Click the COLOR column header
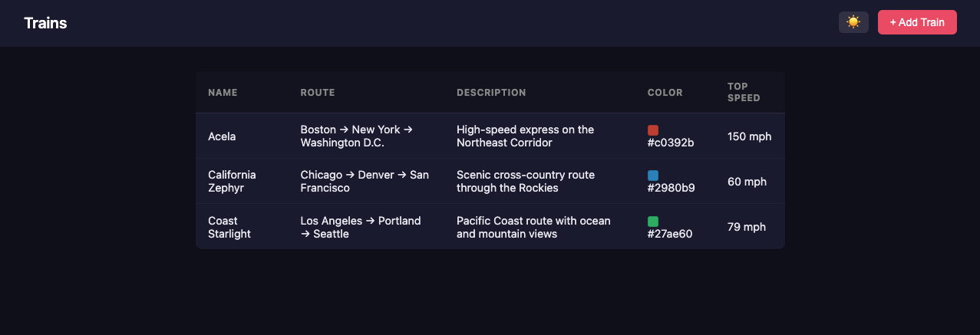 click(x=665, y=93)
